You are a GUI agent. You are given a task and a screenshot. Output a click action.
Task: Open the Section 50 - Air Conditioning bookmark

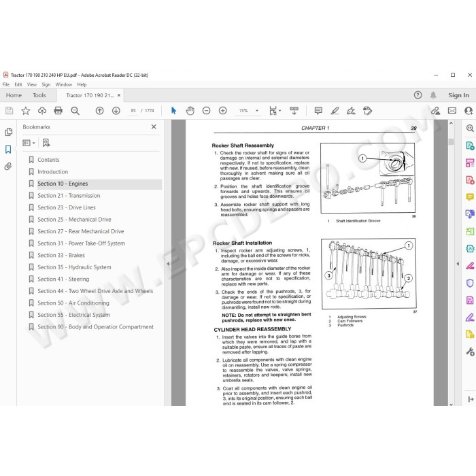coord(73,303)
